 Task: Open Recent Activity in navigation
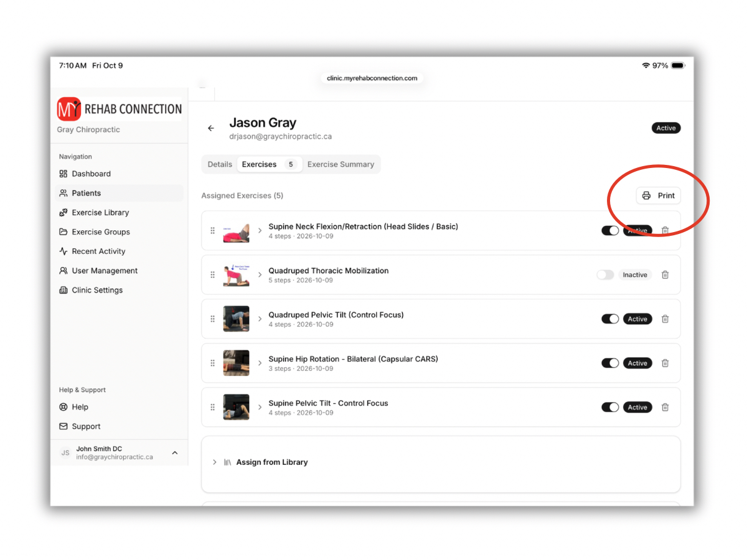(x=120, y=251)
